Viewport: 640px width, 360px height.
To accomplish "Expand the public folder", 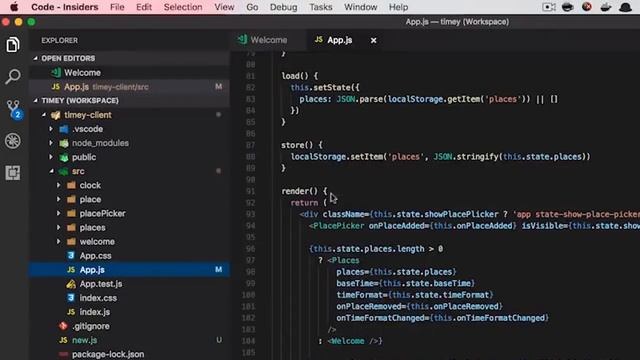I will pyautogui.click(x=51, y=157).
